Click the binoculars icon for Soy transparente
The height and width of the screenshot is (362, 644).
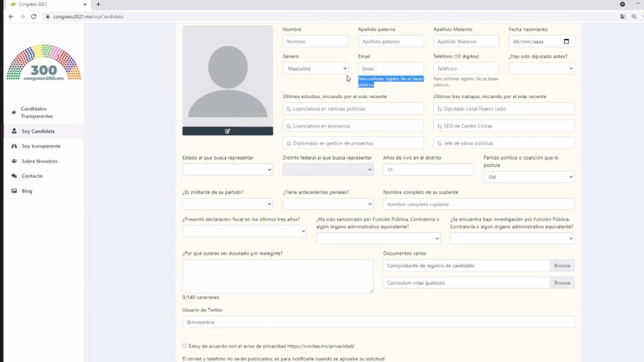(x=14, y=146)
